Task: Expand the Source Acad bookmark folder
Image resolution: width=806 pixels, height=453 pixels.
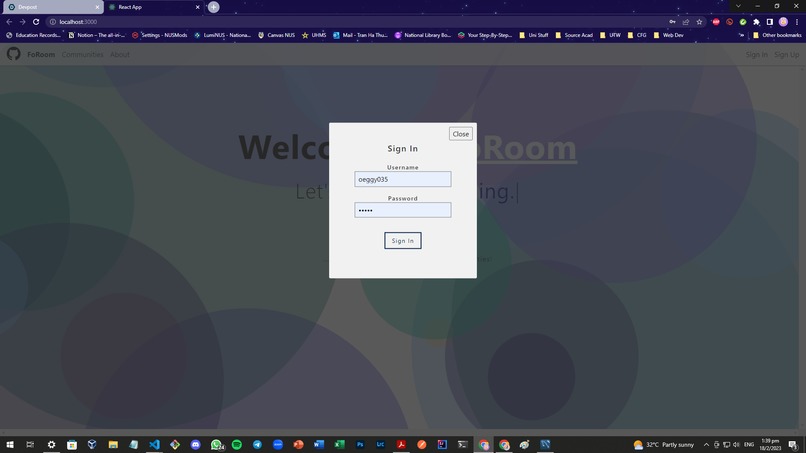Action: point(574,35)
